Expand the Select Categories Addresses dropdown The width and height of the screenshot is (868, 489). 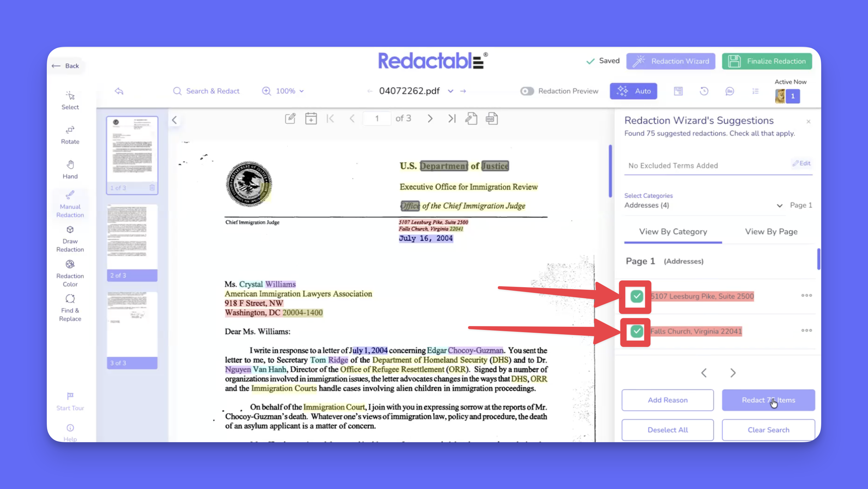(x=779, y=205)
